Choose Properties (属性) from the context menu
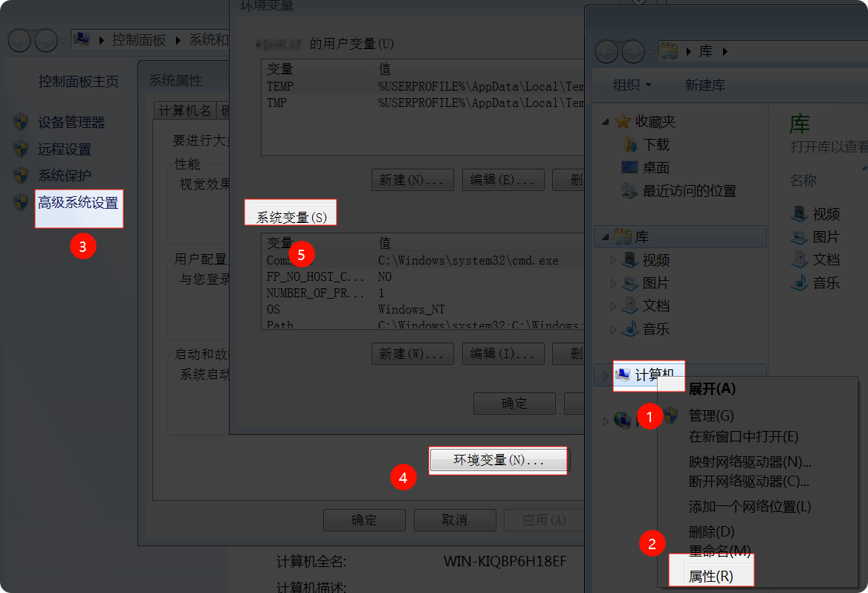This screenshot has width=868, height=593. (x=710, y=576)
